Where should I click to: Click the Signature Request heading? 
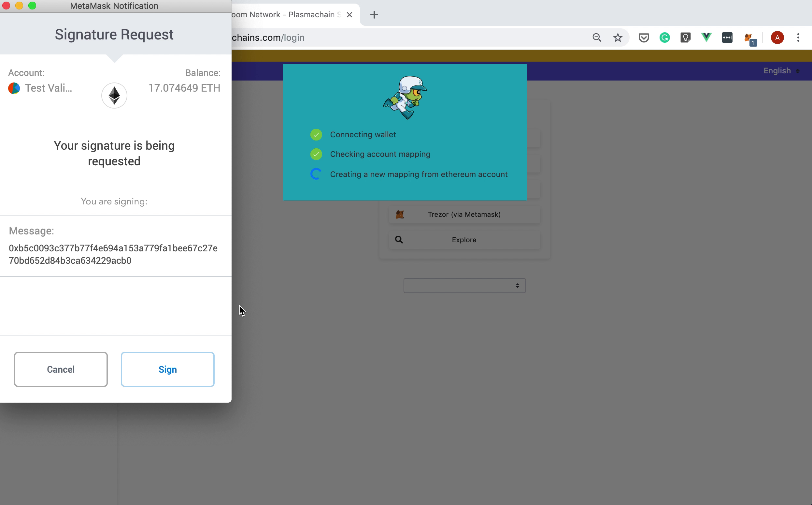point(114,35)
